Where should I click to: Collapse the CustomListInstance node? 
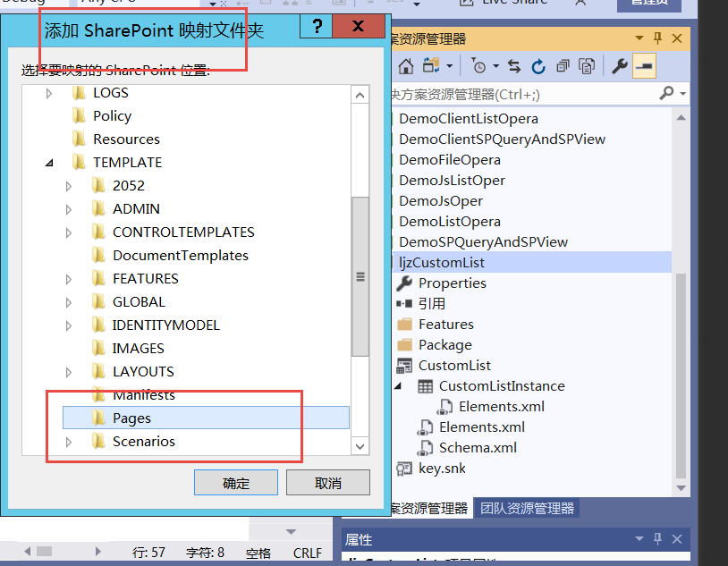398,386
